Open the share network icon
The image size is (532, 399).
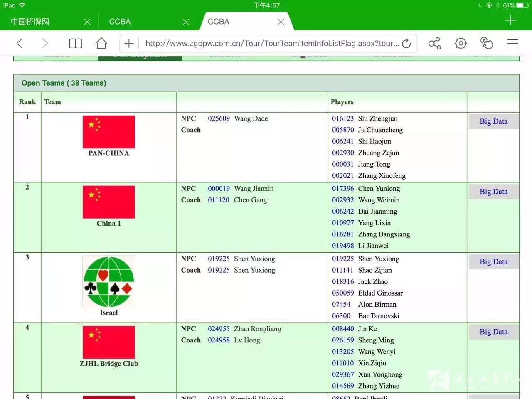(x=434, y=43)
